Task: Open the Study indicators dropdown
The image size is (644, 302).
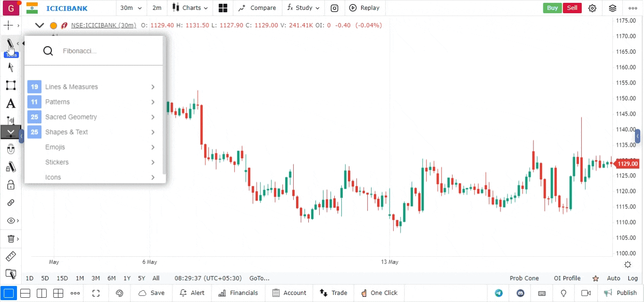Action: (x=303, y=8)
